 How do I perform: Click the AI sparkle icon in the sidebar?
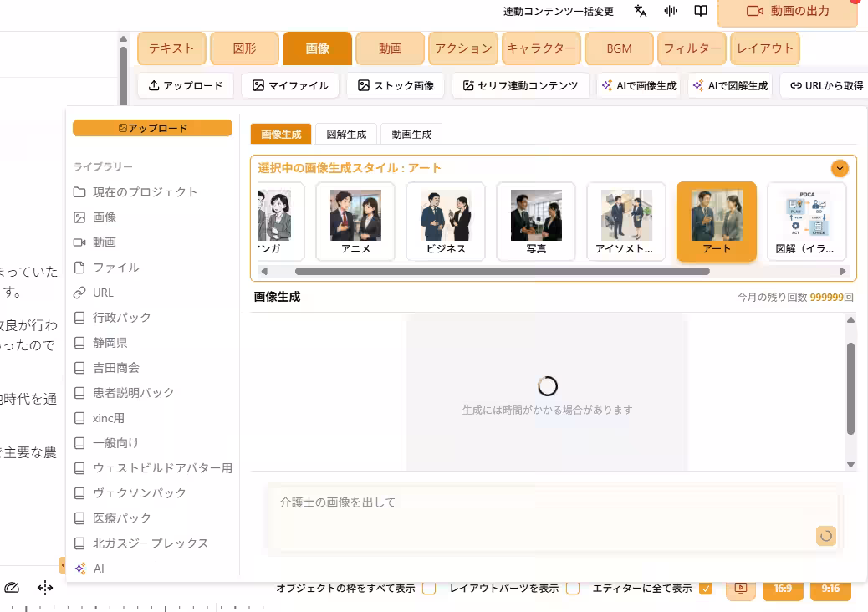(82, 569)
